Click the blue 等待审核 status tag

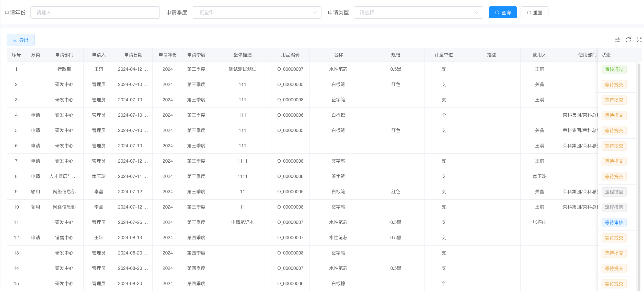click(614, 223)
